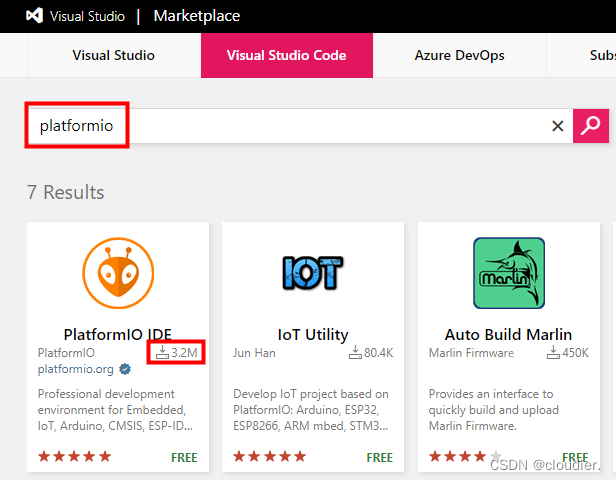Open the PlatformIO IDE extension title

click(x=117, y=335)
